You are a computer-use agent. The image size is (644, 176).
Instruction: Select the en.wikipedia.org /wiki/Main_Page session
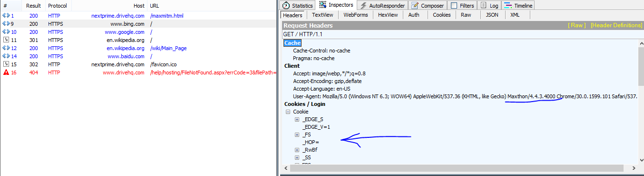click(x=138, y=48)
